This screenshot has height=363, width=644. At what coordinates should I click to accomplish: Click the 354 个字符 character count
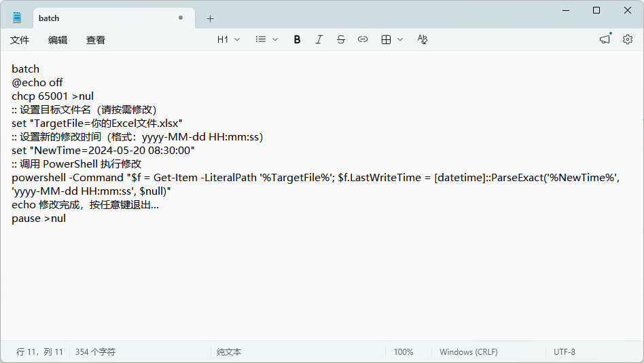click(x=95, y=352)
